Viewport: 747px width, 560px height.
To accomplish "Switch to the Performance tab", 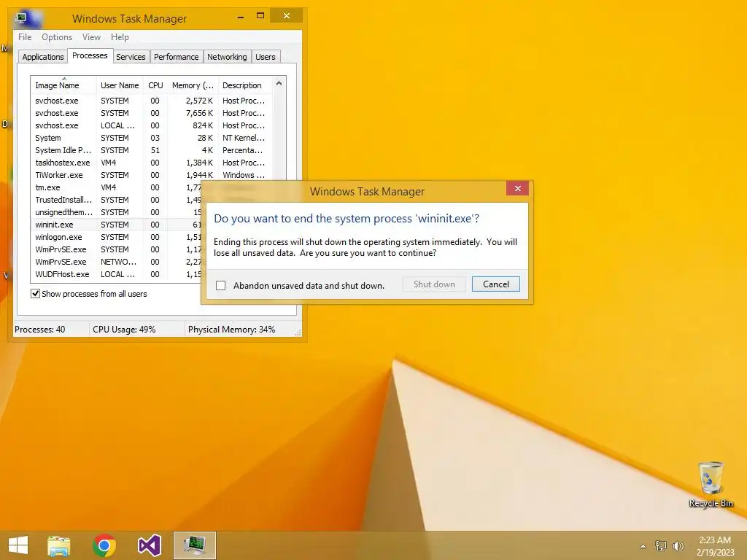I will pyautogui.click(x=177, y=57).
